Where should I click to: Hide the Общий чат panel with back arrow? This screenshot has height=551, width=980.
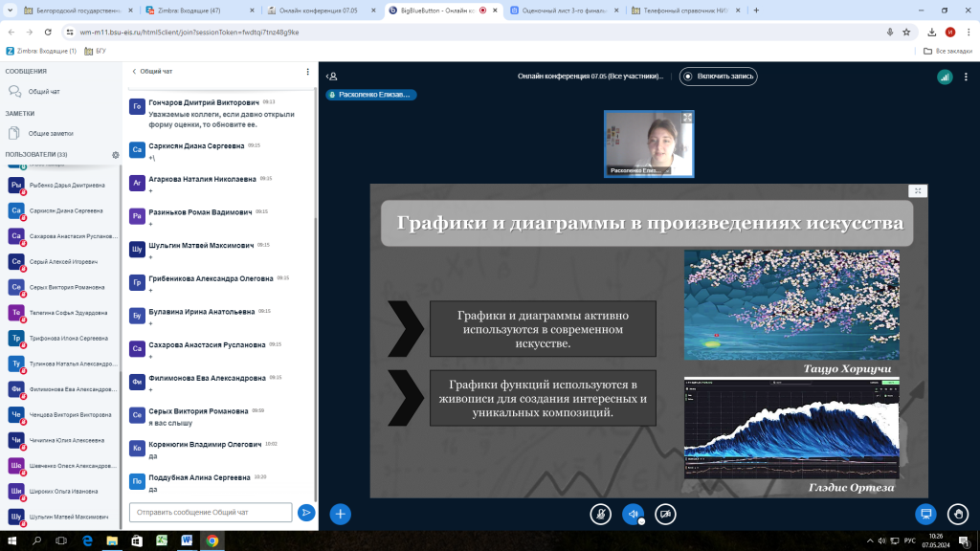click(152, 72)
